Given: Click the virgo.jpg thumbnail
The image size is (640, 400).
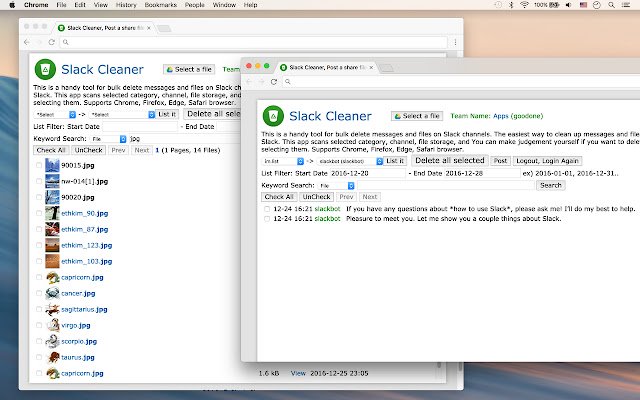Looking at the screenshot, I should (52, 325).
